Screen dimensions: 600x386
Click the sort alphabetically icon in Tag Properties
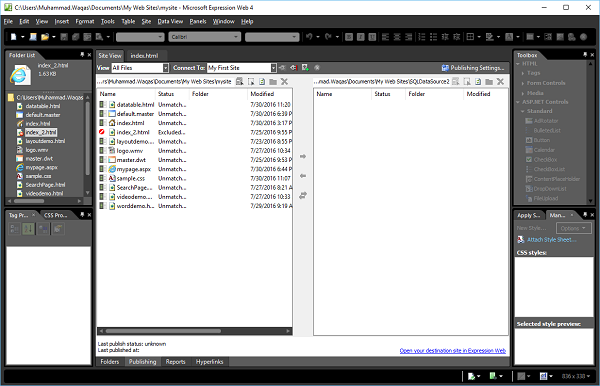pyautogui.click(x=28, y=229)
